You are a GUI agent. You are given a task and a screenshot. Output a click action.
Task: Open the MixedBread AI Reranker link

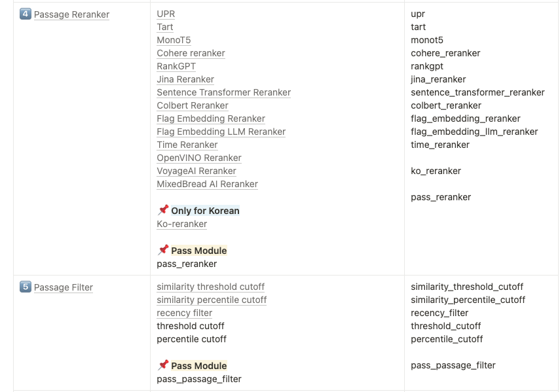(207, 184)
